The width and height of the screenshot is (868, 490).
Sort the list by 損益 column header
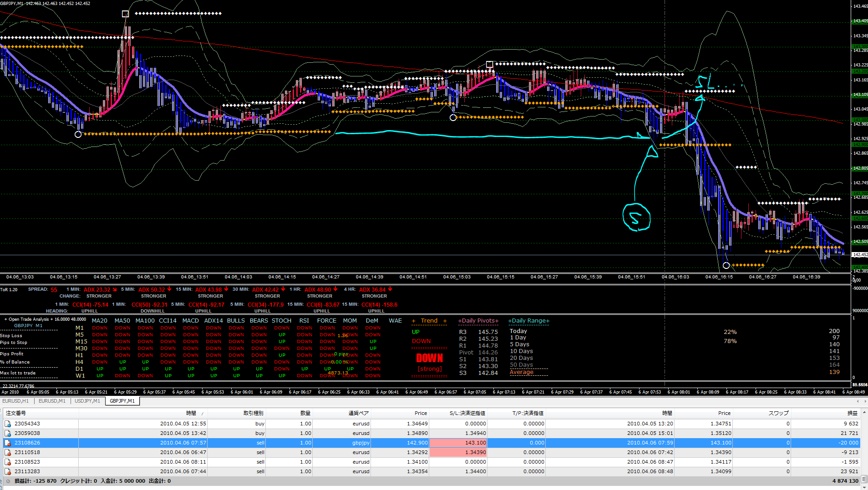pyautogui.click(x=852, y=413)
